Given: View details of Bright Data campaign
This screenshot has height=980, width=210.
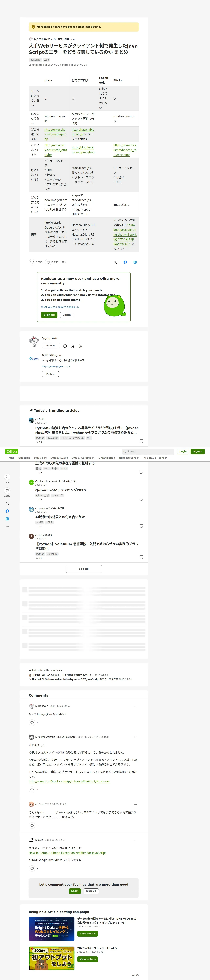Looking at the screenshot, I should 88,934.
